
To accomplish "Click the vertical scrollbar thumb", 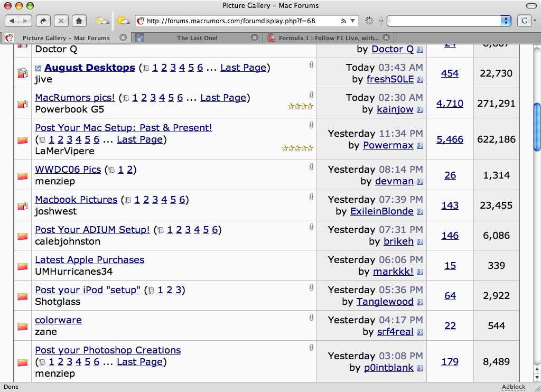I will click(x=537, y=127).
